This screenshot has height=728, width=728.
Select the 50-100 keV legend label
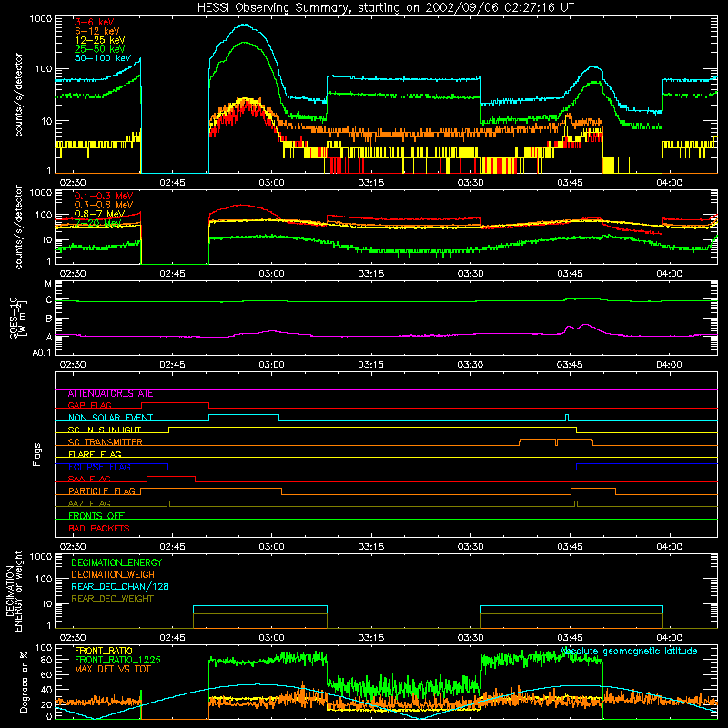(x=103, y=58)
